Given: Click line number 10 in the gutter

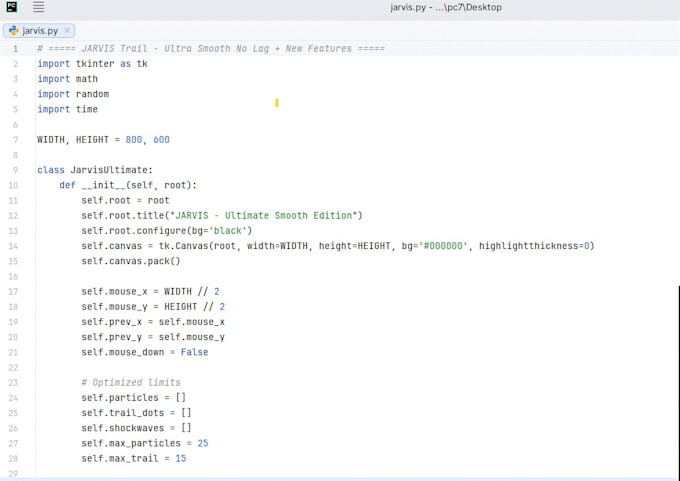Looking at the screenshot, I should click(13, 185).
